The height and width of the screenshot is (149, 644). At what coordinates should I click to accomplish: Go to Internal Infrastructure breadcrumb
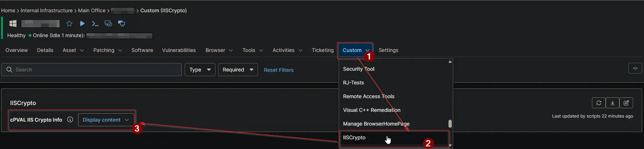(x=47, y=10)
